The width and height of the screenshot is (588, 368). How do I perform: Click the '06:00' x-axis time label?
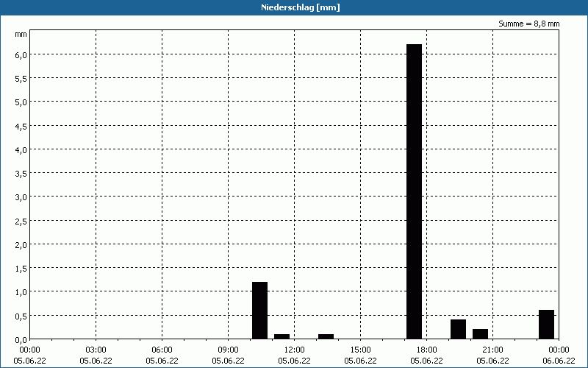point(162,350)
